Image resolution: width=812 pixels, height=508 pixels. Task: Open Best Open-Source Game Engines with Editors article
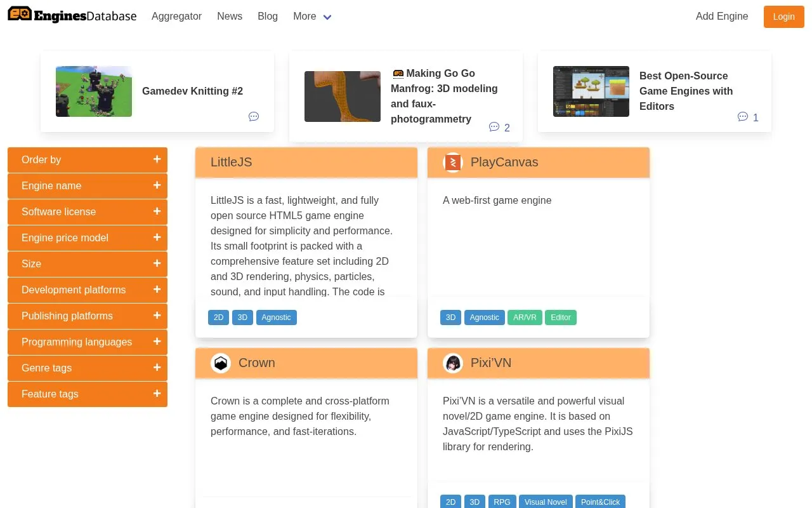686,91
